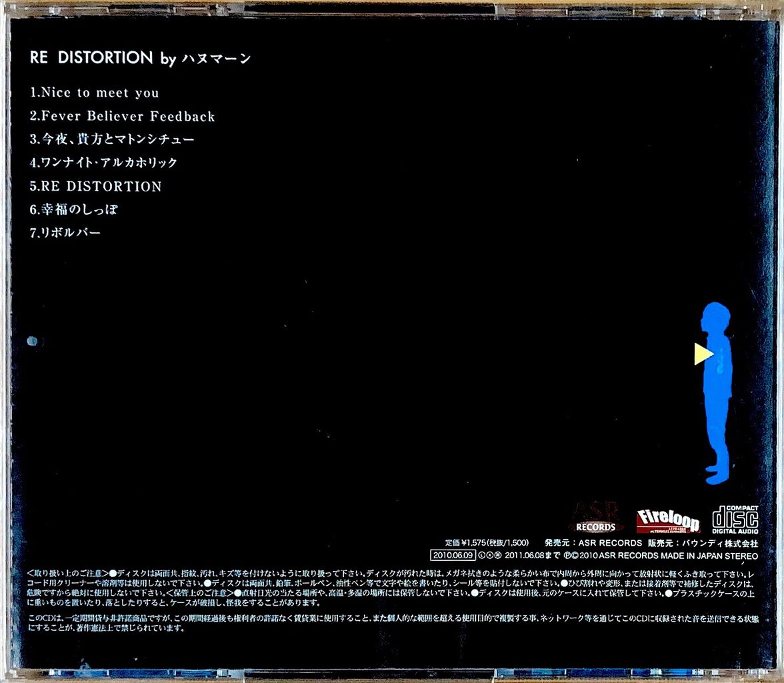The height and width of the screenshot is (683, 784).
Task: Click the price text '定価 ¥1,575(税抜/1,500)'
Action: 487,542
